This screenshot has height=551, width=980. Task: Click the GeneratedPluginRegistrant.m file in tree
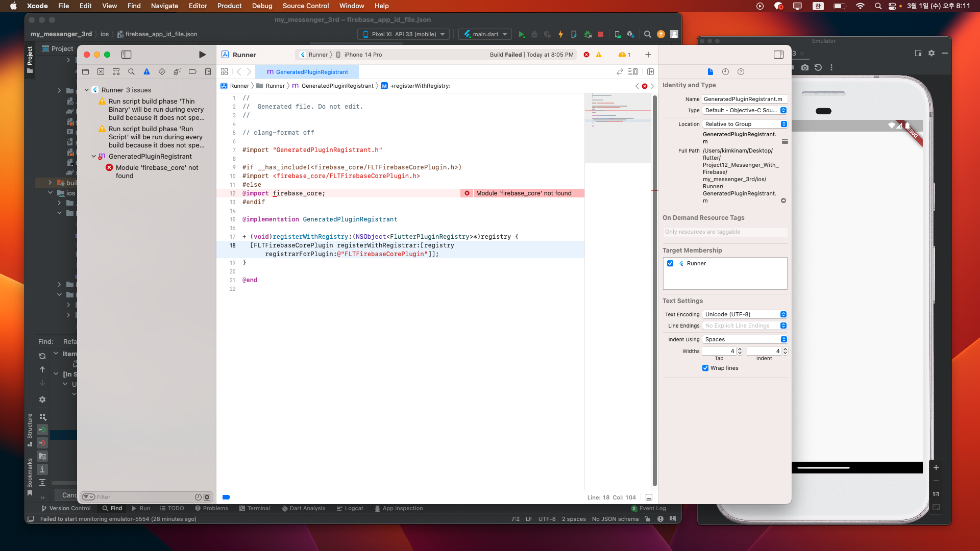click(x=151, y=156)
